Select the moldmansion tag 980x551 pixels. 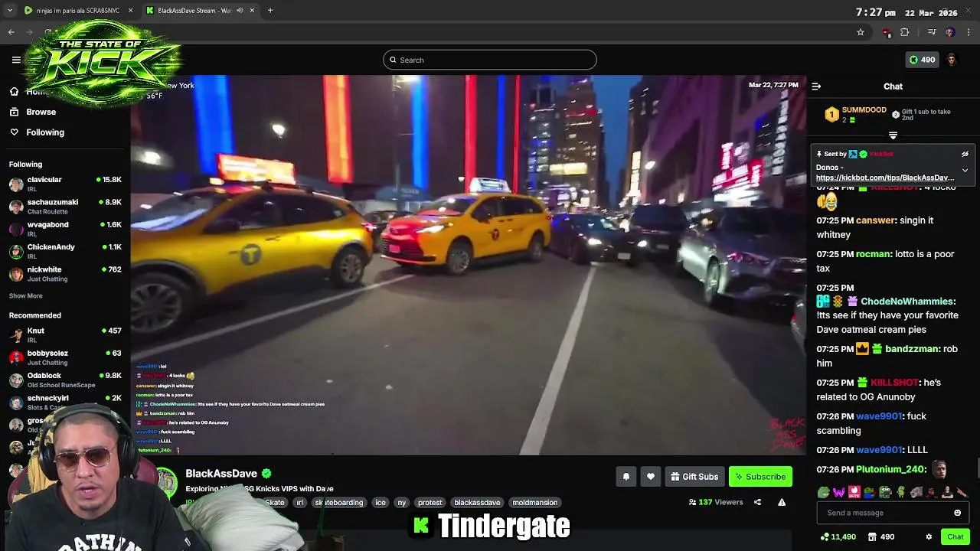pos(535,503)
